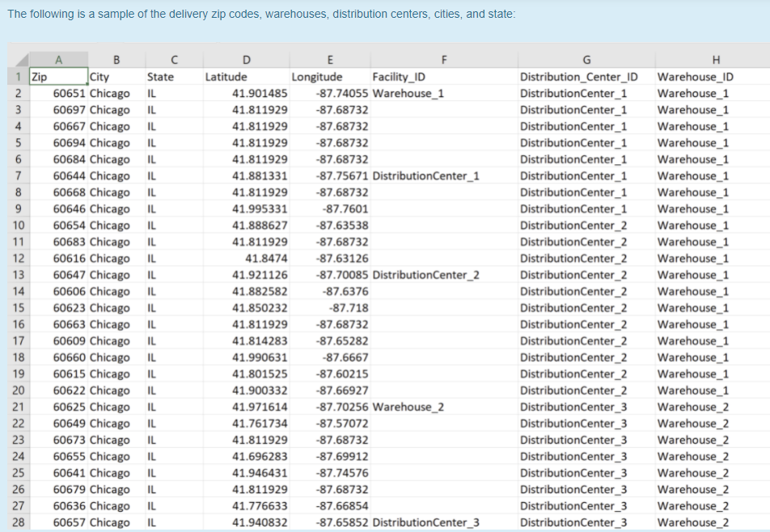Select latitude value 41.776633
The width and height of the screenshot is (770, 532).
[246, 506]
